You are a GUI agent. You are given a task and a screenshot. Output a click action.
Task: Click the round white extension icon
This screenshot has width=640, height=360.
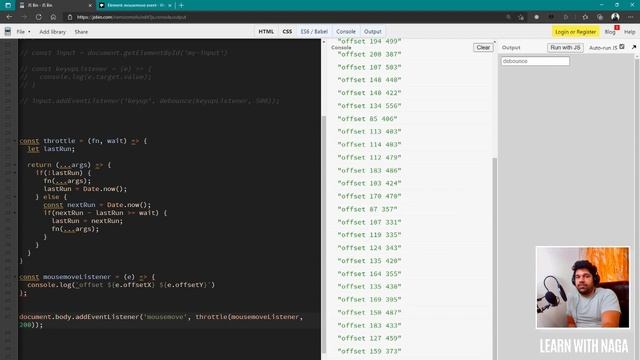click(x=536, y=17)
